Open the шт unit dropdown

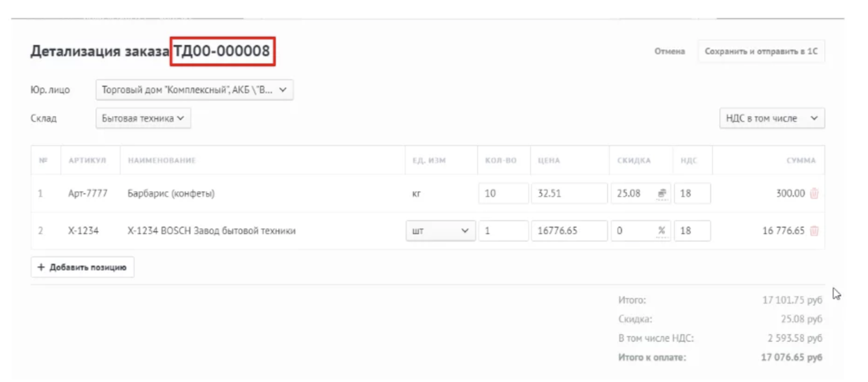point(440,231)
